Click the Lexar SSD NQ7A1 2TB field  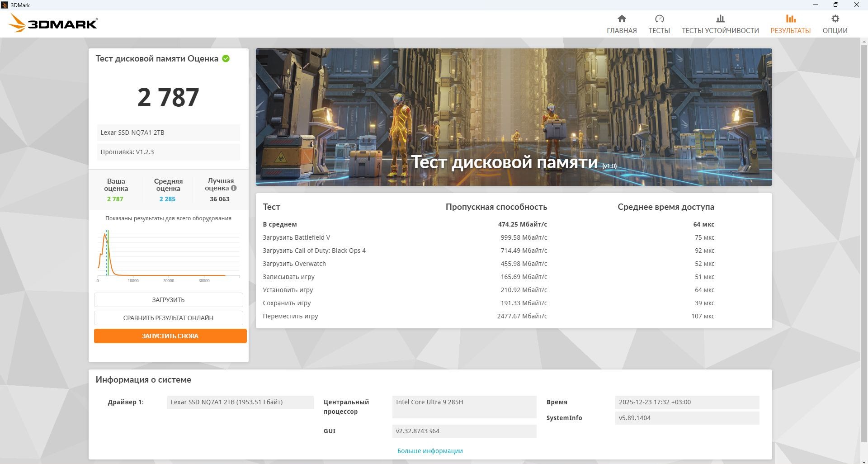click(168, 133)
